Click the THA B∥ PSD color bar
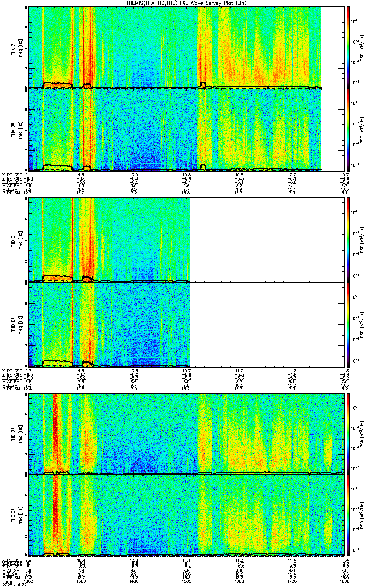The image size is (368, 588). (x=348, y=129)
